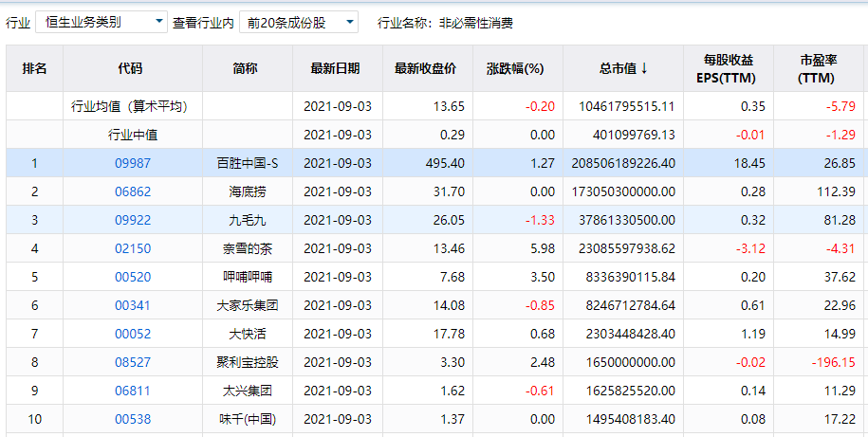Image resolution: width=868 pixels, height=437 pixels.
Task: Click the 每股收益 EPS(TTM) header
Action: [x=728, y=68]
